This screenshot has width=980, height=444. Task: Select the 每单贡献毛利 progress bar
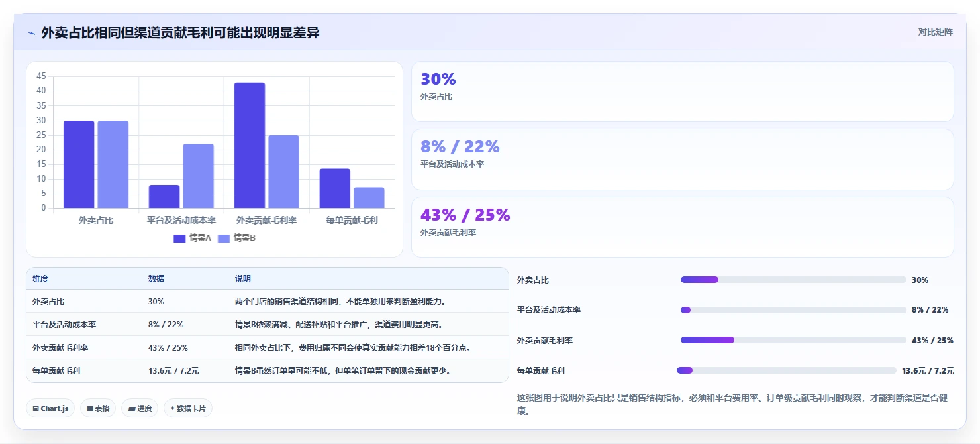(787, 370)
